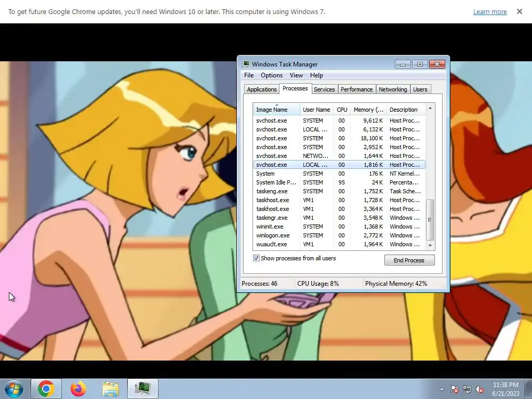Select the System Idle Process row
Image resolution: width=532 pixels, height=399 pixels.
coord(339,182)
